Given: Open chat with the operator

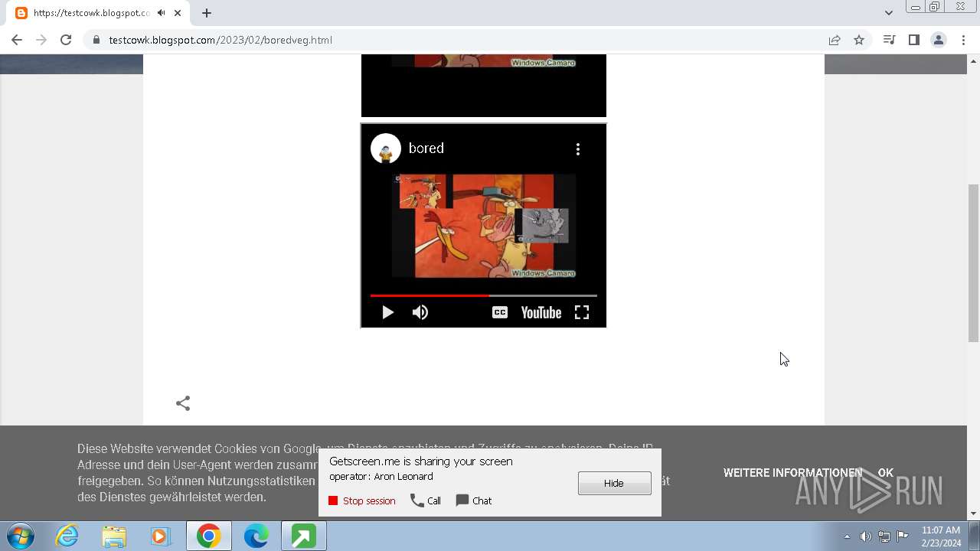Looking at the screenshot, I should tap(474, 500).
